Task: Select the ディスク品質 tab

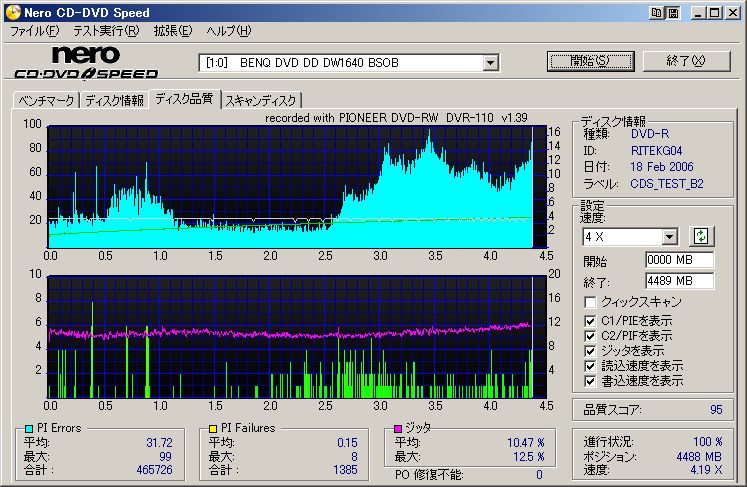Action: 184,99
